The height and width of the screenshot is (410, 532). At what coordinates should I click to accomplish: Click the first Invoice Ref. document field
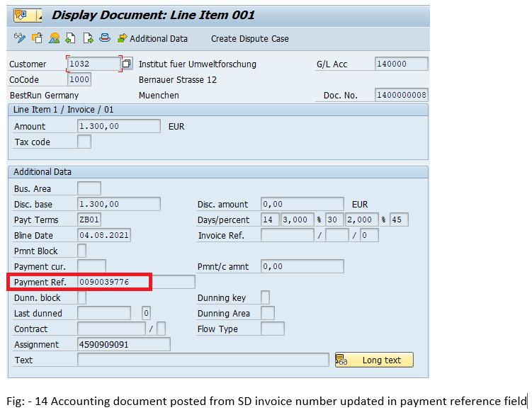point(288,235)
